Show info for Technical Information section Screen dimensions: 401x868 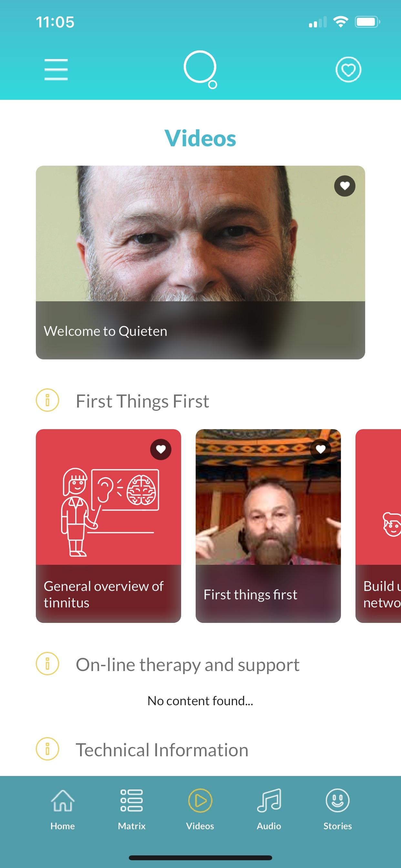47,749
